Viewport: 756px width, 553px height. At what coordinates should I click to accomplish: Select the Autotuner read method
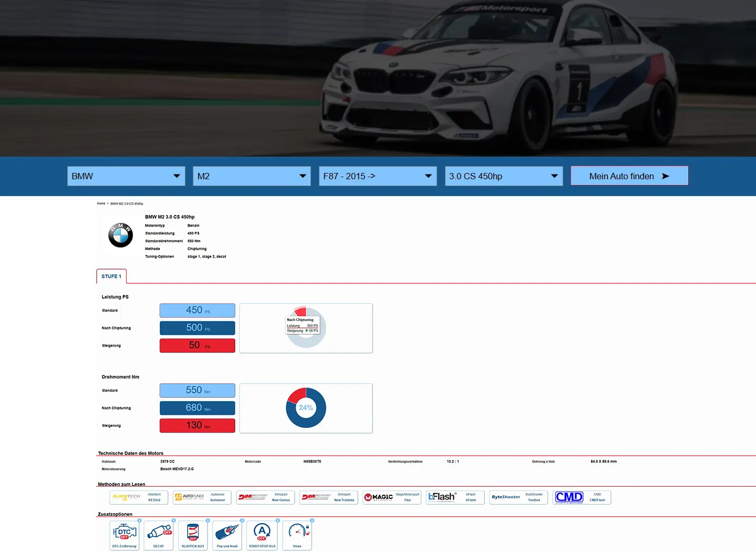(x=202, y=497)
